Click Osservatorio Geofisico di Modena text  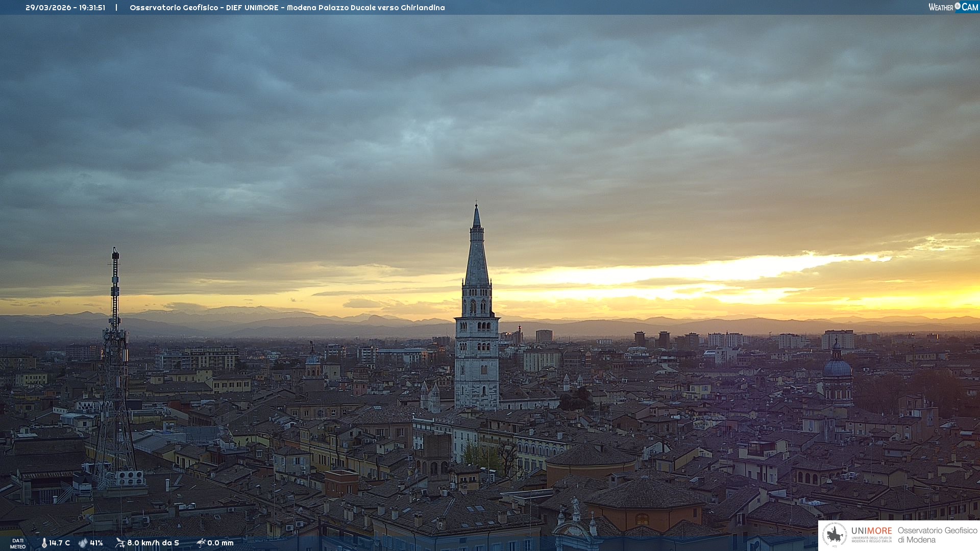[937, 535]
